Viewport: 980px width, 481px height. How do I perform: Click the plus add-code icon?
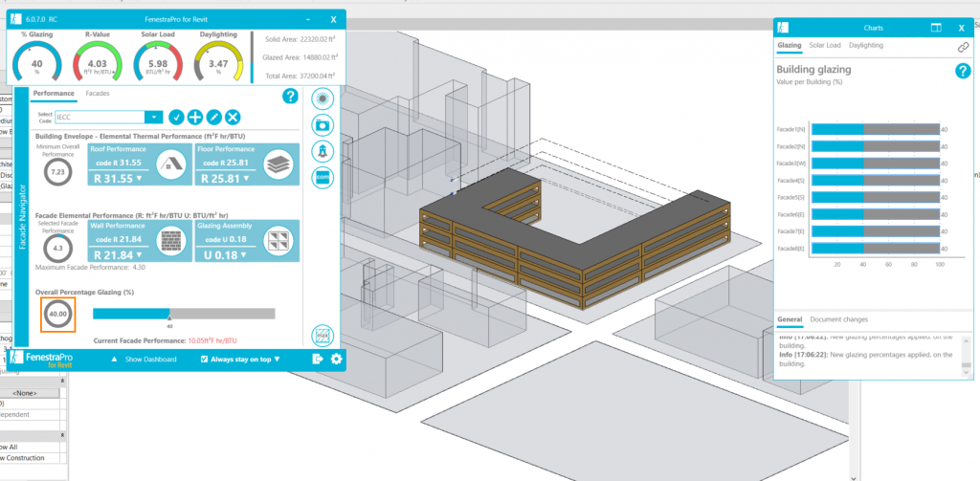195,117
